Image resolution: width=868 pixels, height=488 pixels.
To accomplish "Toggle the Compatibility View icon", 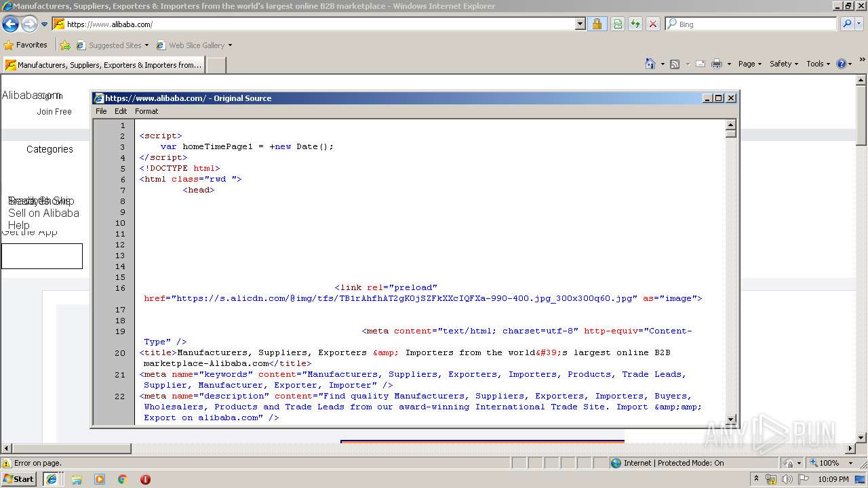I will click(618, 24).
